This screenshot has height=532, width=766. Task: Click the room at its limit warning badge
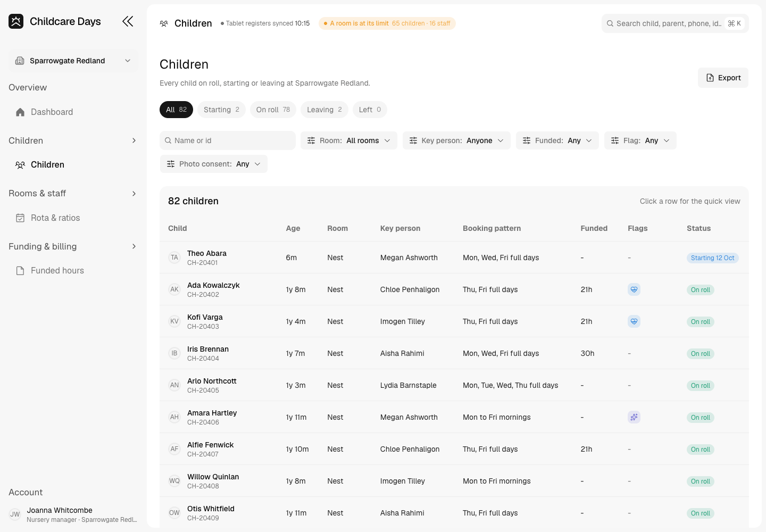tap(387, 23)
